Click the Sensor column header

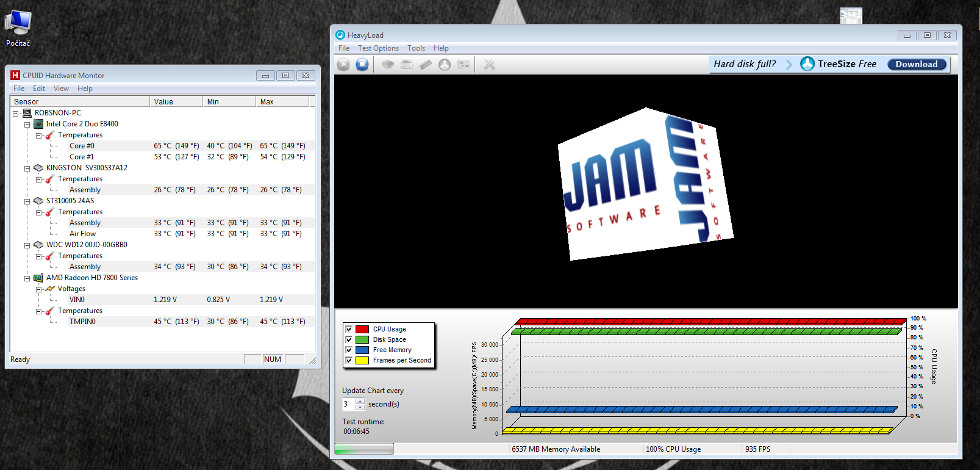tap(80, 101)
